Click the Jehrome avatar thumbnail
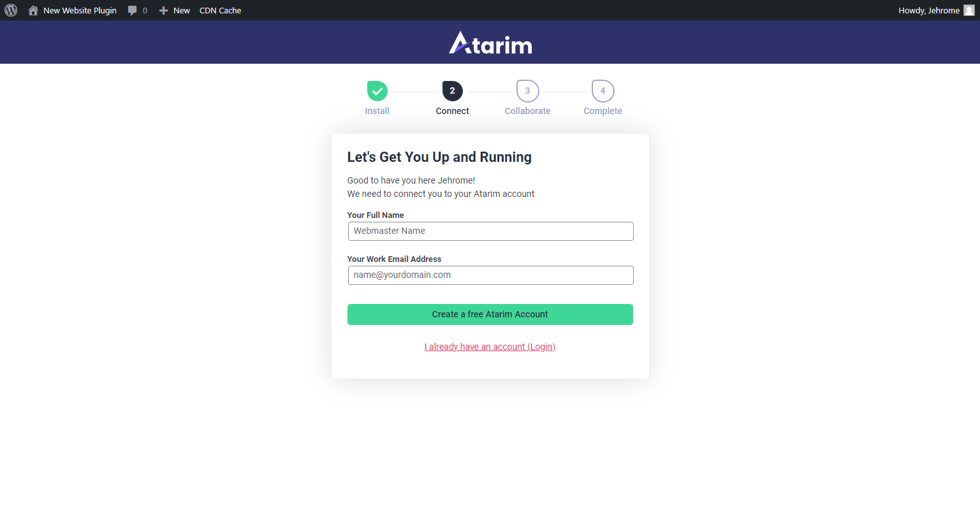Image resolution: width=980 pixels, height=527 pixels. [x=969, y=10]
